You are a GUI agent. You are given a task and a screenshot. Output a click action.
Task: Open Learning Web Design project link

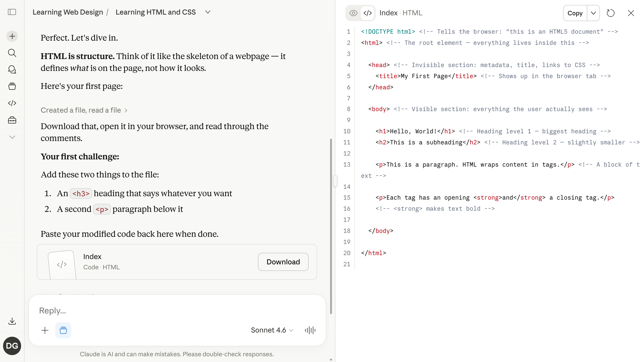[x=68, y=12]
